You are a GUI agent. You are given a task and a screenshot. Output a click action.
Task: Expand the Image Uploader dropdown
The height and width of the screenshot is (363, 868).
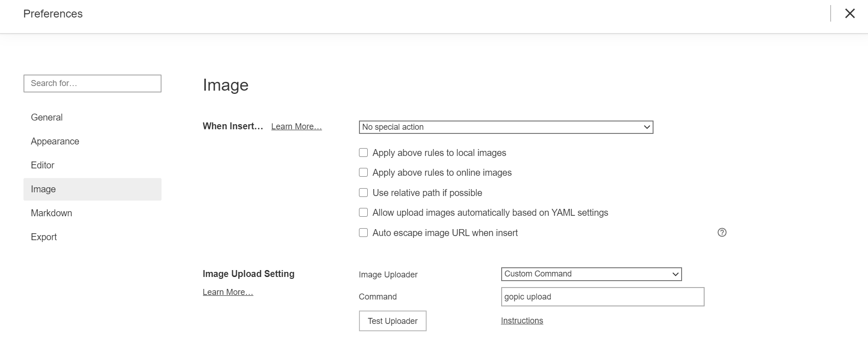591,274
